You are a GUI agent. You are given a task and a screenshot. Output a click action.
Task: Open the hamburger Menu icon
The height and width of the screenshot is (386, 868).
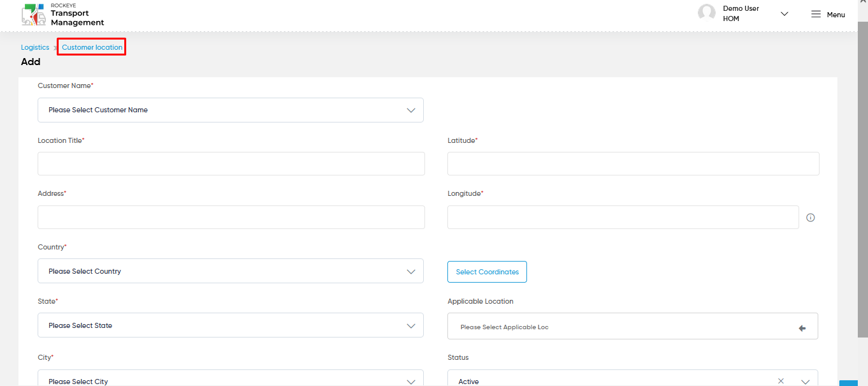click(x=816, y=14)
